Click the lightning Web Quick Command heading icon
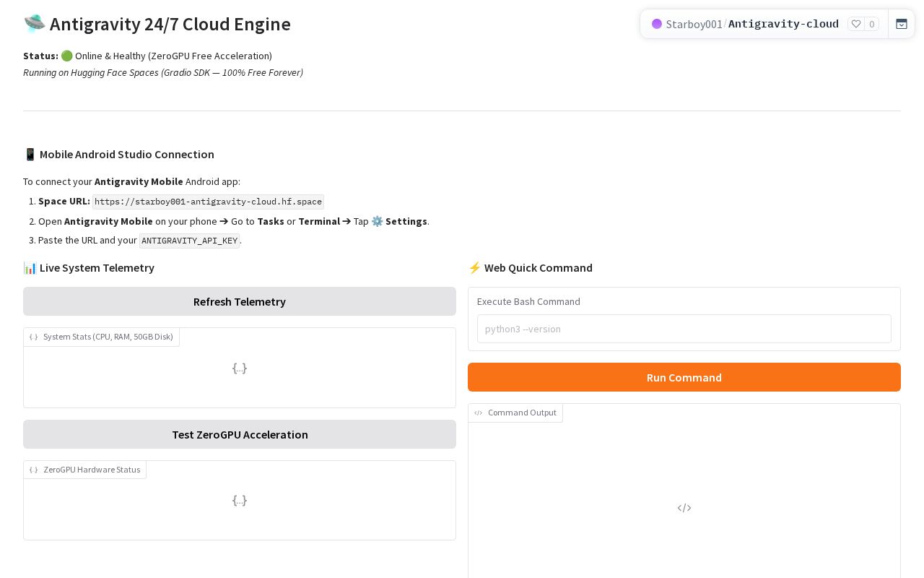 point(474,267)
